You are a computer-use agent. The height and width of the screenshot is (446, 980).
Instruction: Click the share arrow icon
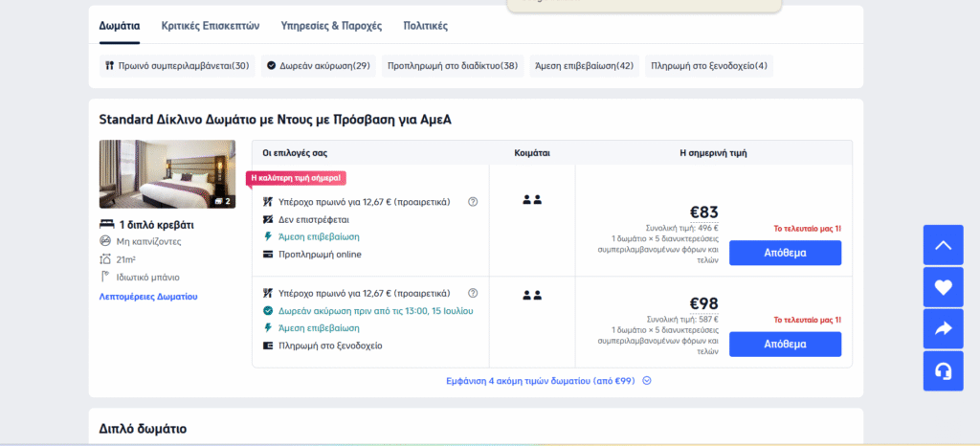(943, 329)
